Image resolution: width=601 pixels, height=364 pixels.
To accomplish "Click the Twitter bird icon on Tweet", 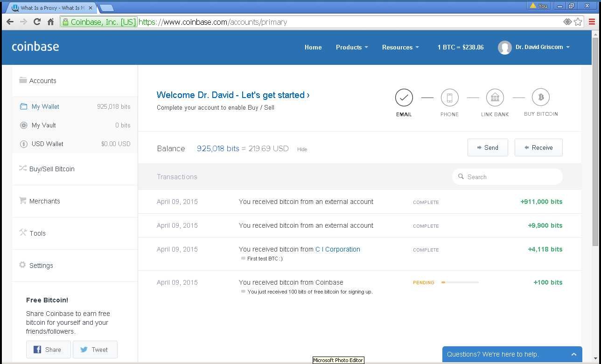I will pos(84,350).
